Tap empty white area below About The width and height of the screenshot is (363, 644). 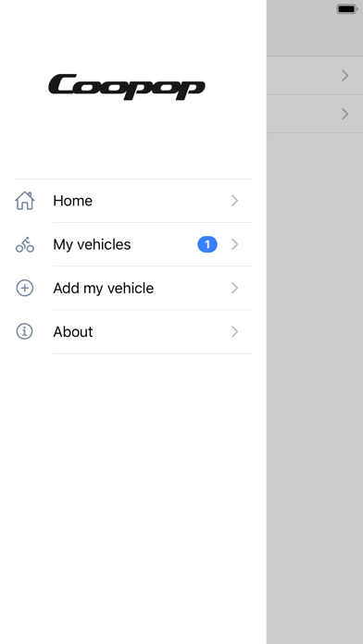(133, 493)
